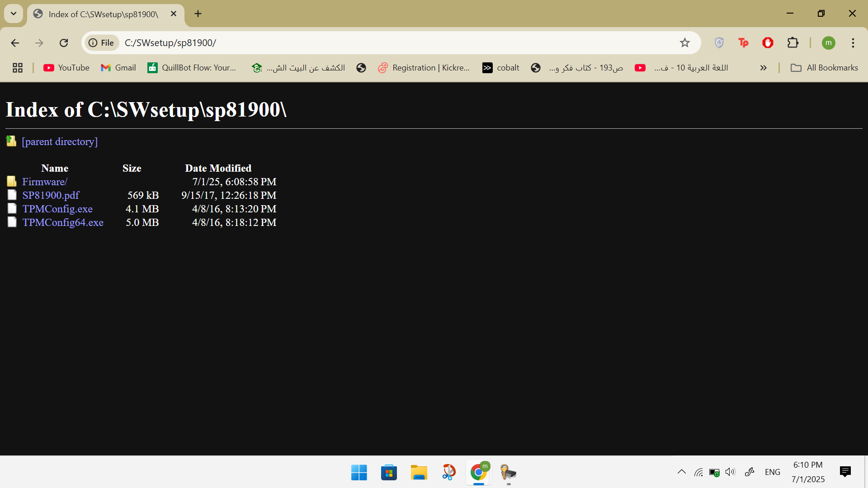Click the red Tp extension icon

[x=743, y=43]
